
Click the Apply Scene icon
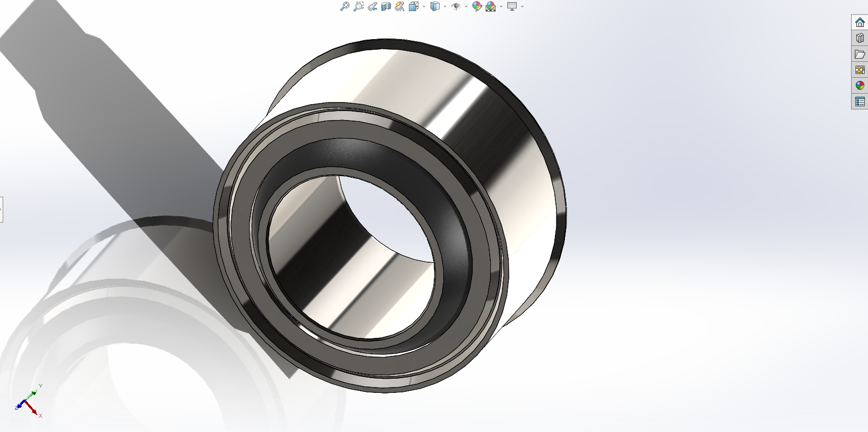[491, 6]
